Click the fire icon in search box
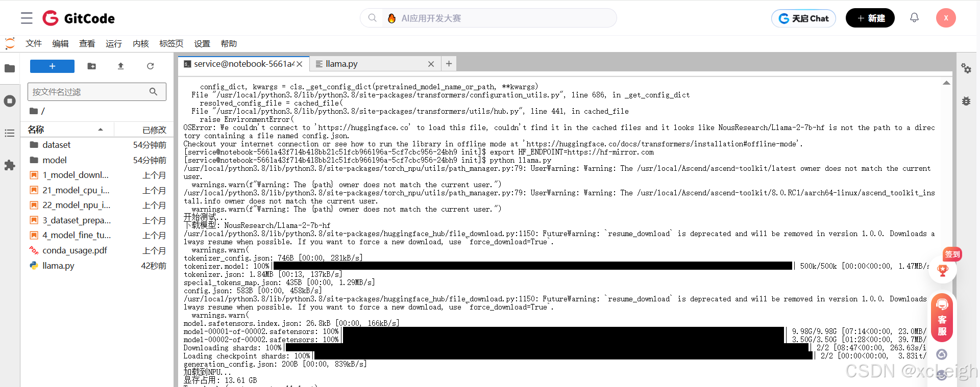The width and height of the screenshot is (980, 387). tap(391, 18)
